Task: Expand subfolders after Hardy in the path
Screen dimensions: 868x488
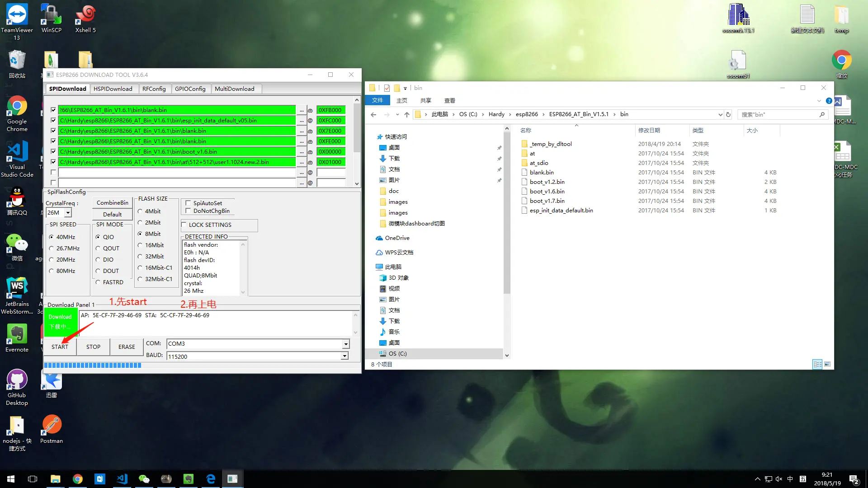Action: 510,114
